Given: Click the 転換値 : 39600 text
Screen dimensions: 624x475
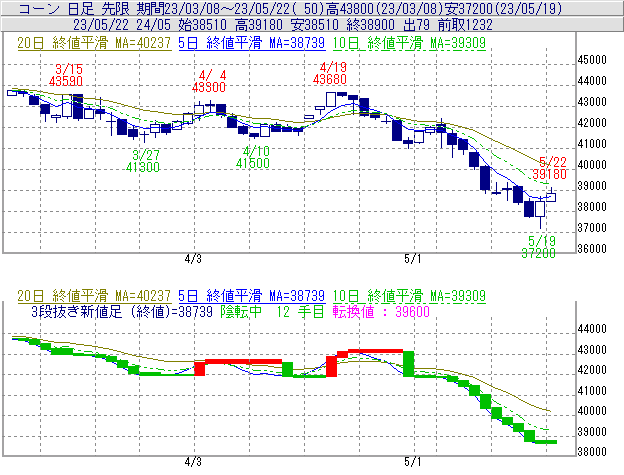Looking at the screenshot, I should 381,311.
